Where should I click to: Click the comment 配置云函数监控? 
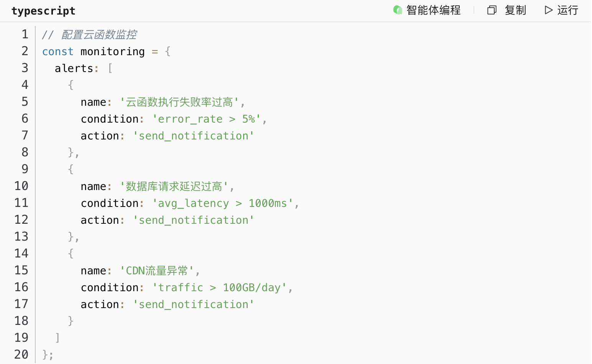(99, 34)
